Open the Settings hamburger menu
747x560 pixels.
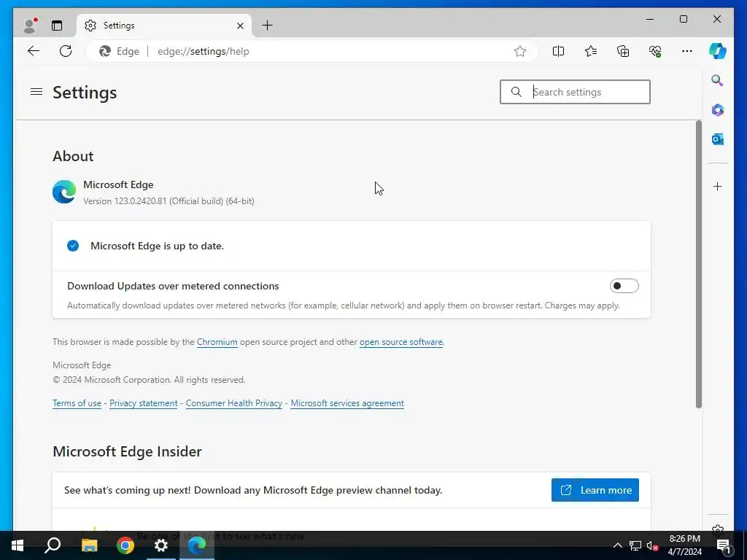coord(36,91)
